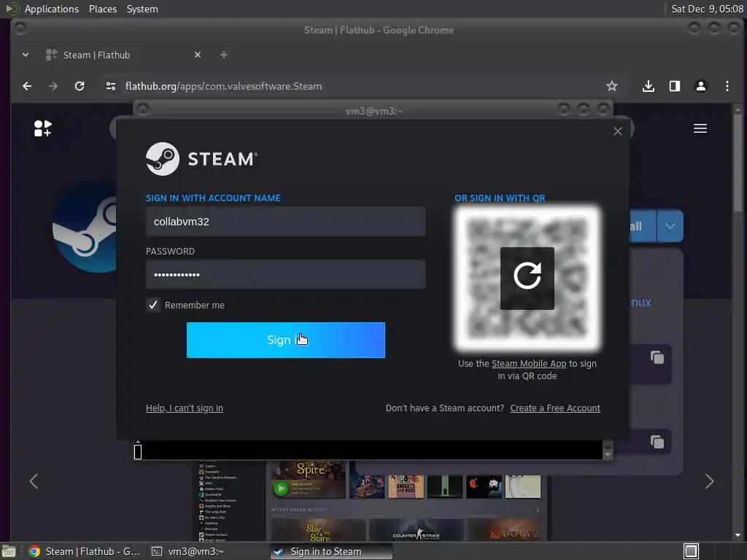Toggle the Chrome side panel
Viewport: 747px width, 560px height.
[x=675, y=86]
